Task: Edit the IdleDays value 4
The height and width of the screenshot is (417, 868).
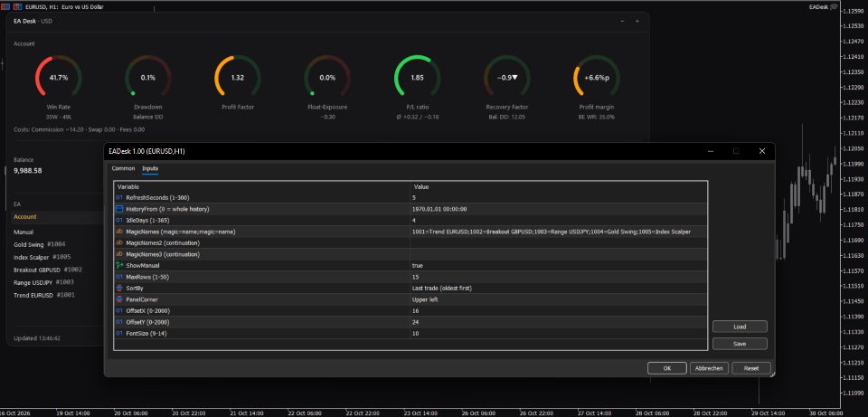Action: 558,221
